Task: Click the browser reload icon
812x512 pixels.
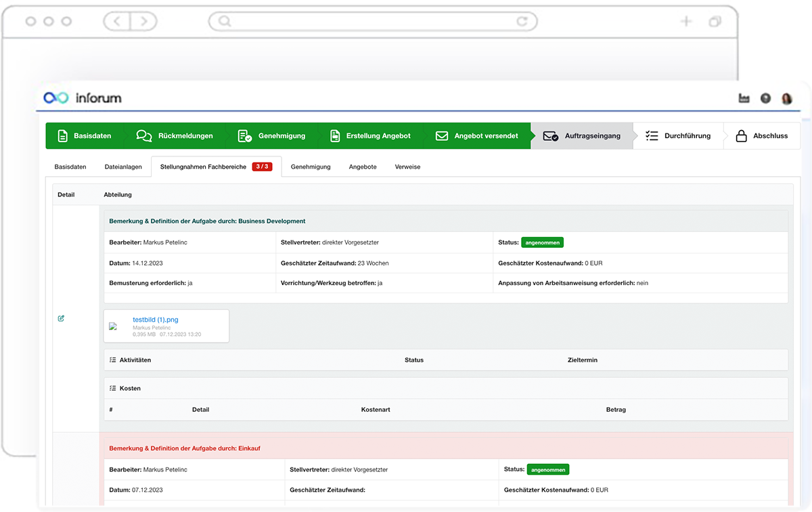Action: click(x=522, y=21)
